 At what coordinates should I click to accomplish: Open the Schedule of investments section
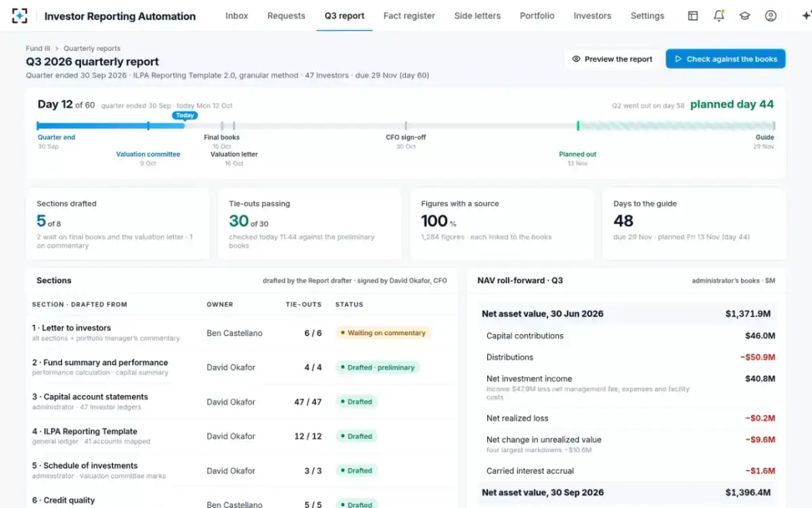point(242,470)
